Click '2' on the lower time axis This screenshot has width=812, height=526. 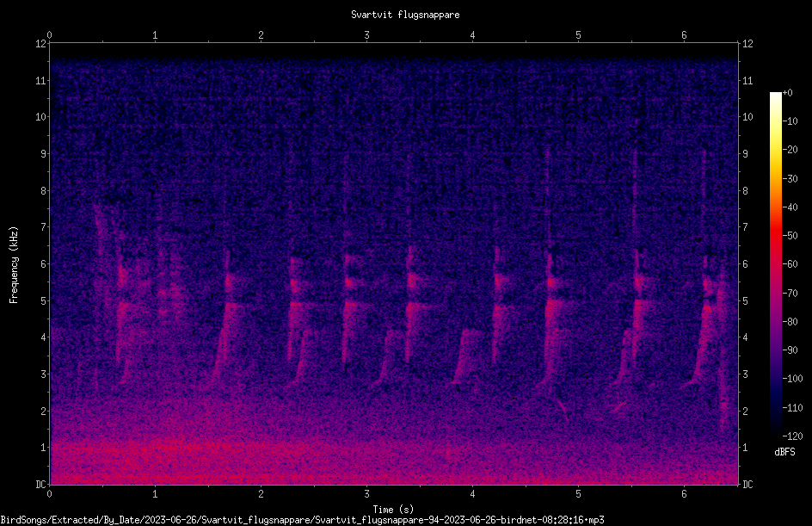tap(261, 494)
